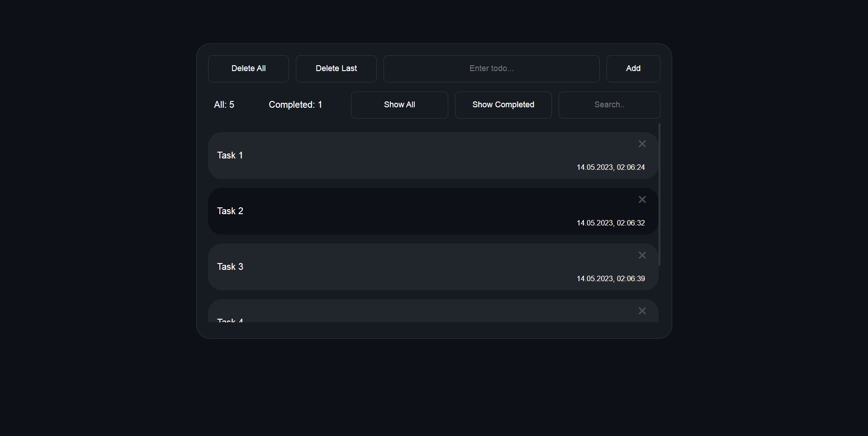Screen dimensions: 868x436
Task: Click the Add button
Action: pos(633,69)
